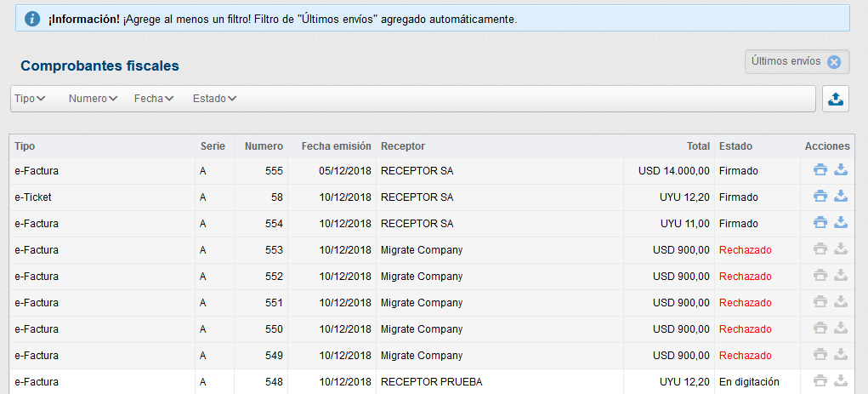Image resolution: width=868 pixels, height=394 pixels.
Task: Expand the Estado filter dropdown
Action: point(215,99)
